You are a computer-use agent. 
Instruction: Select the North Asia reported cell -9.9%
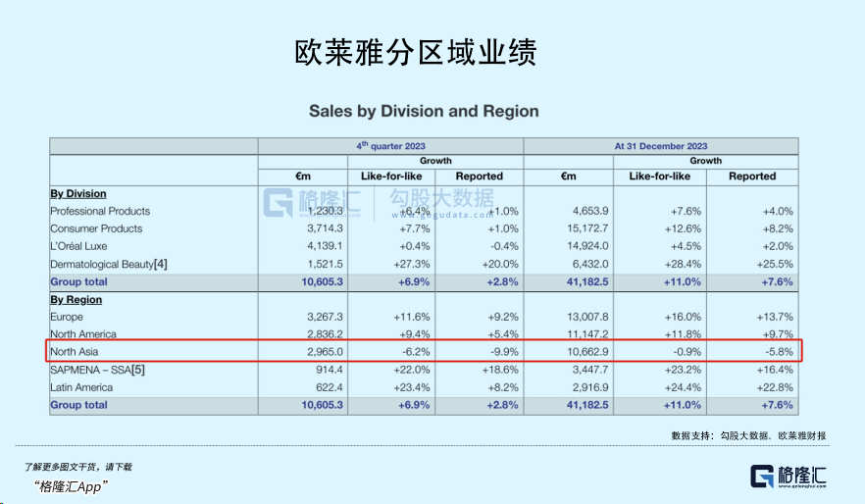click(x=504, y=352)
